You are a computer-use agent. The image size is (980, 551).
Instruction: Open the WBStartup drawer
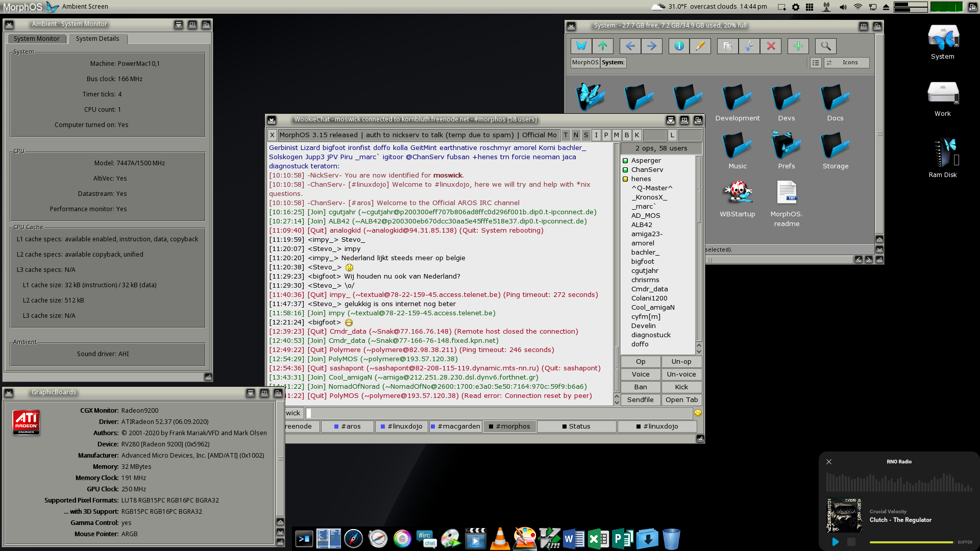[737, 199]
